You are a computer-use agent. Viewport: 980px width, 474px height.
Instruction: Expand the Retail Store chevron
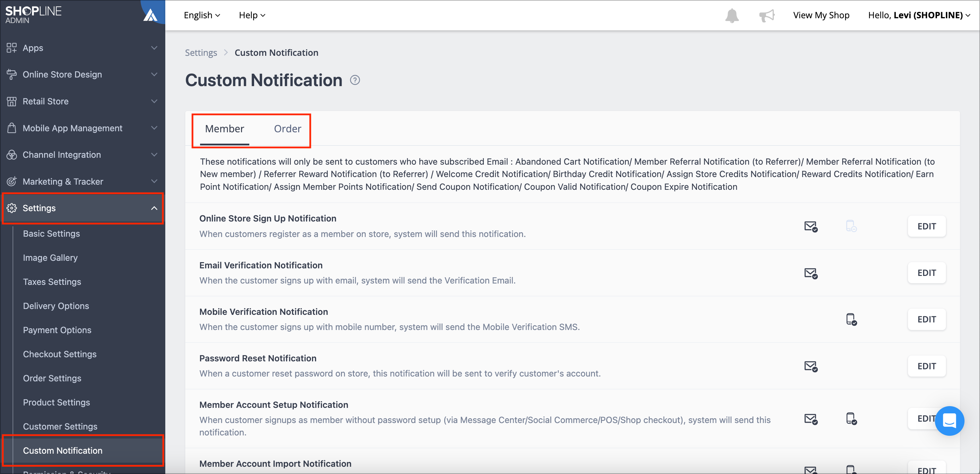click(154, 101)
